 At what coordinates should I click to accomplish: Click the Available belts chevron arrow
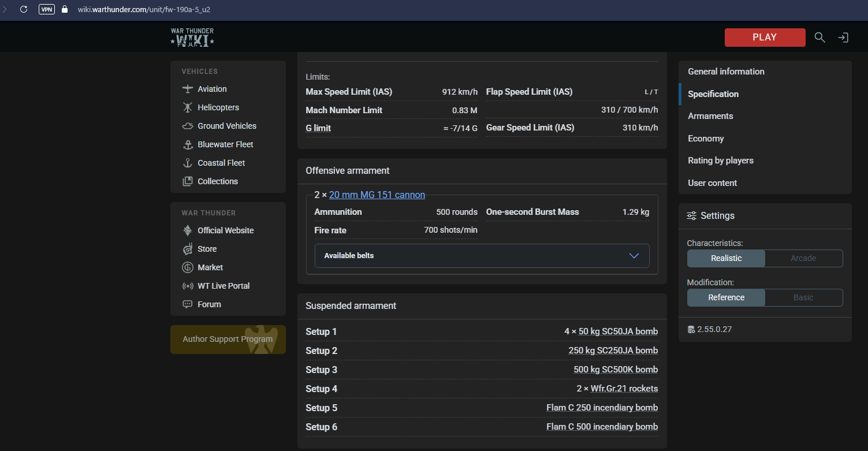[634, 256]
